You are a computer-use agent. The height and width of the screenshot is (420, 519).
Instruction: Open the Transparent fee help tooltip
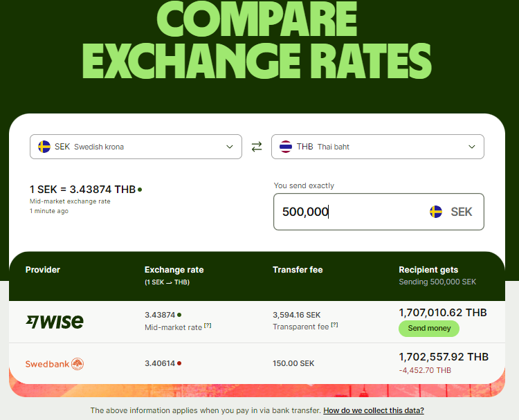coord(334,325)
